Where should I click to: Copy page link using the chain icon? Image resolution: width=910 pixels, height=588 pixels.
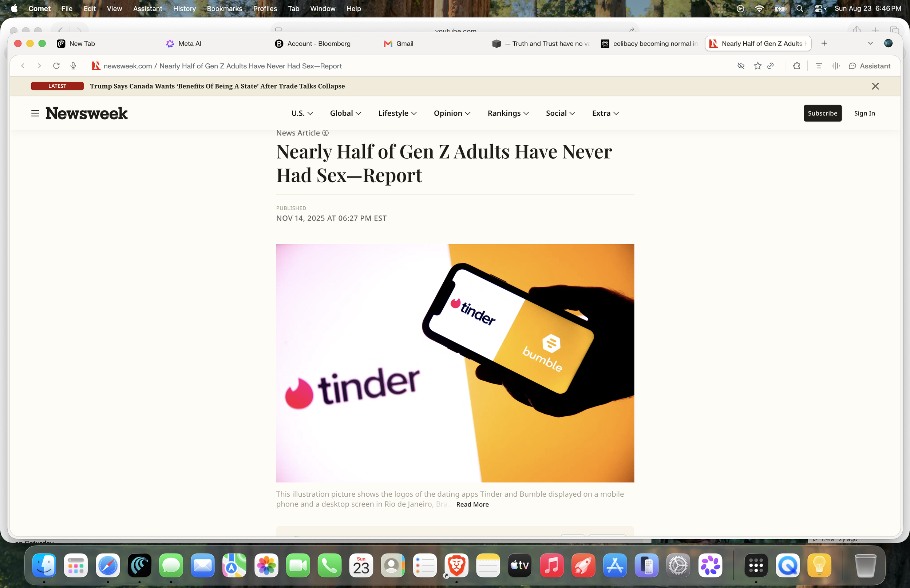pyautogui.click(x=771, y=66)
